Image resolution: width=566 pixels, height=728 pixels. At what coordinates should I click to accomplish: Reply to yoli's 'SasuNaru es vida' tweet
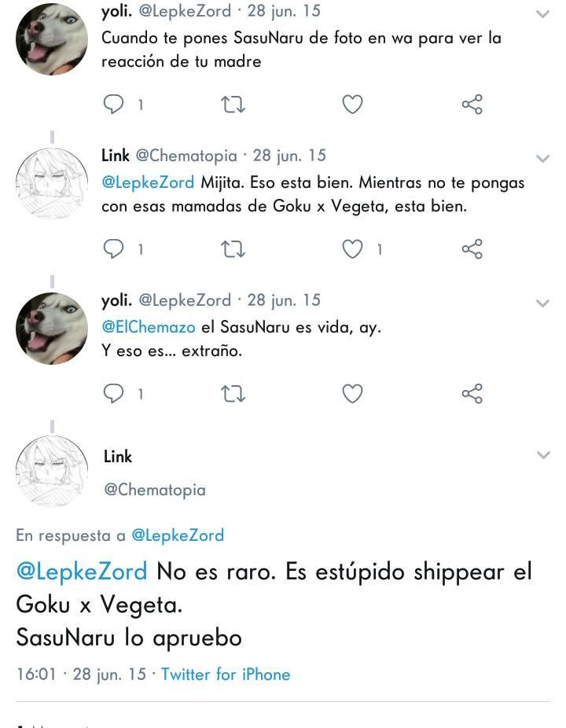coord(113,394)
